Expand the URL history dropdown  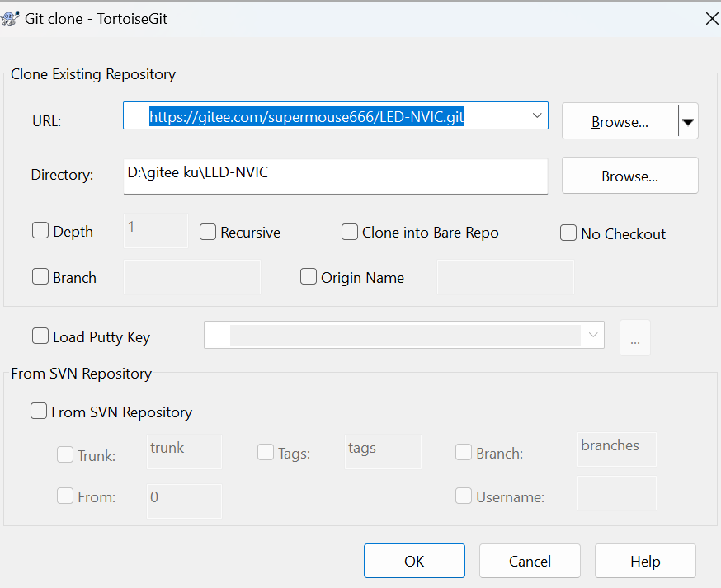[x=536, y=115]
